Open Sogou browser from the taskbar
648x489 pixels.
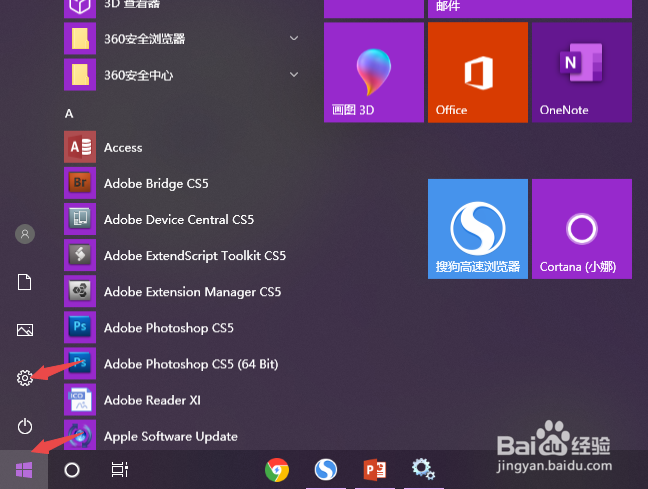click(326, 470)
